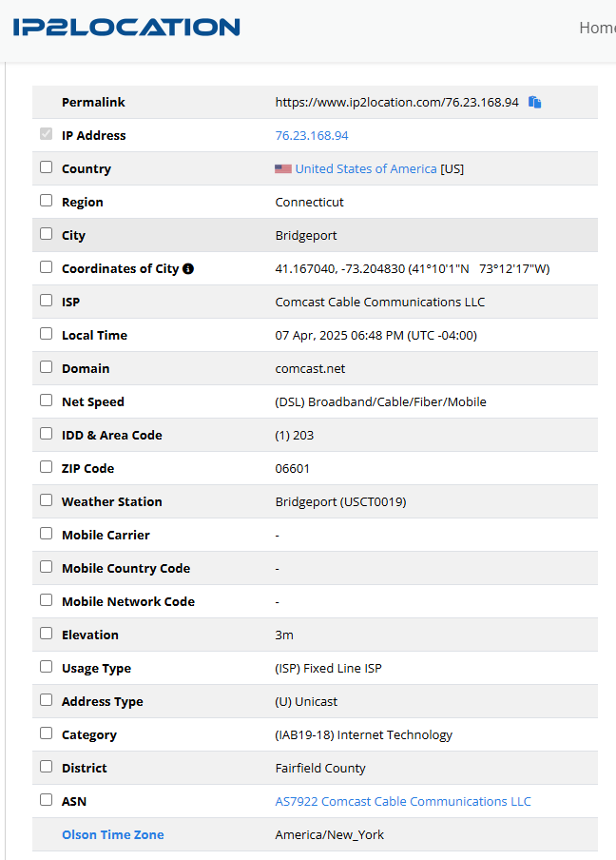Viewport: 616px width, 860px height.
Task: Follow the United States of America link
Action: (x=366, y=168)
